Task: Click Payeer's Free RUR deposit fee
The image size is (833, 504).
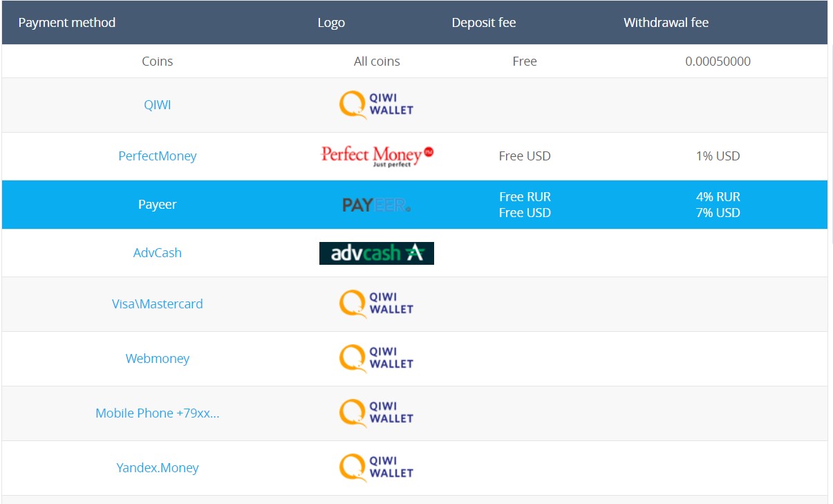Action: point(525,197)
